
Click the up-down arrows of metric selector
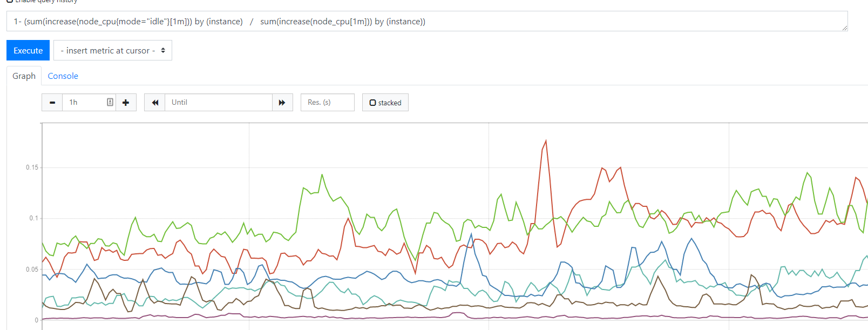pos(163,50)
